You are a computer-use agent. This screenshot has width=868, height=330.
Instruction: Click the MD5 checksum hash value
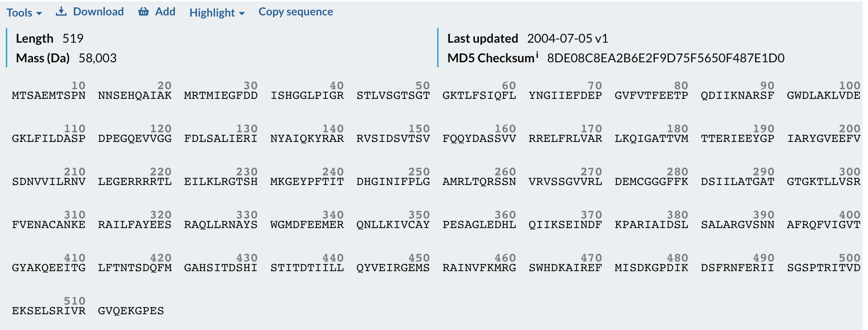click(x=665, y=58)
